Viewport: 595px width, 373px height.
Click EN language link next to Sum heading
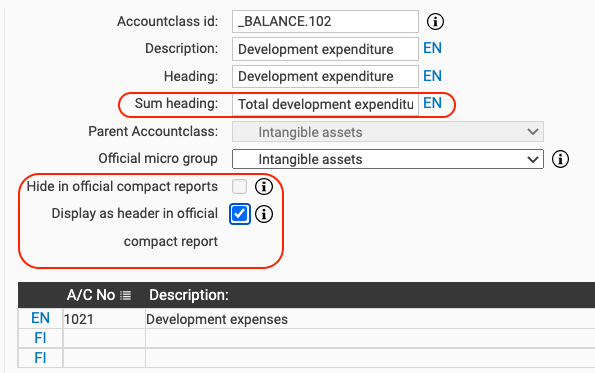(x=432, y=103)
